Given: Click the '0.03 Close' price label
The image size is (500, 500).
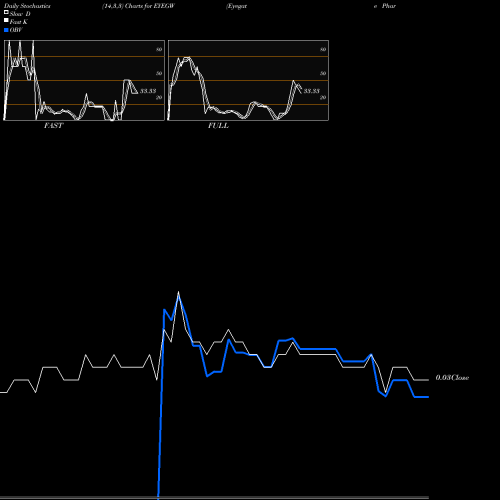Looking at the screenshot, I should (x=452, y=378).
